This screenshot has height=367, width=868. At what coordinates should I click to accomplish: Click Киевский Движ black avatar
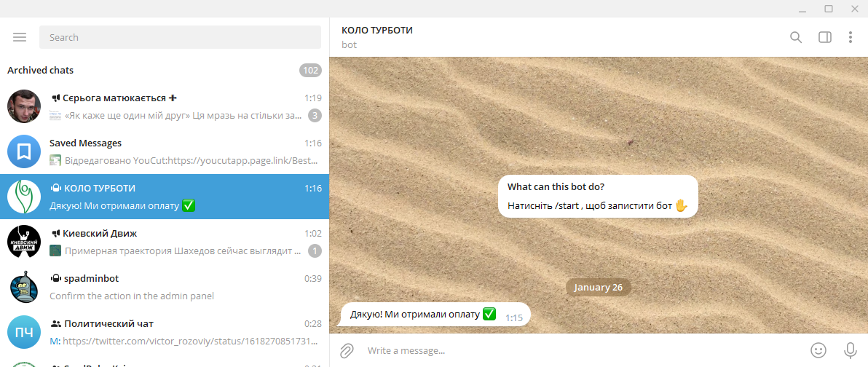pos(24,242)
